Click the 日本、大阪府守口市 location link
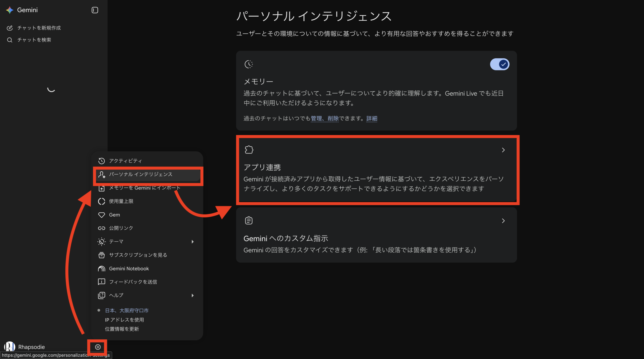 click(127, 311)
